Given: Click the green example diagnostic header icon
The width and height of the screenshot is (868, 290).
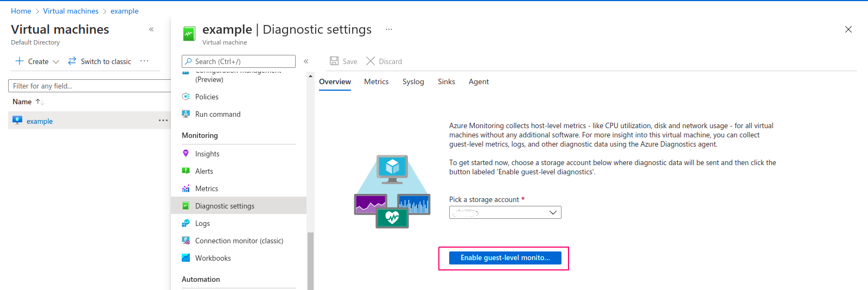Looking at the screenshot, I should tap(189, 34).
